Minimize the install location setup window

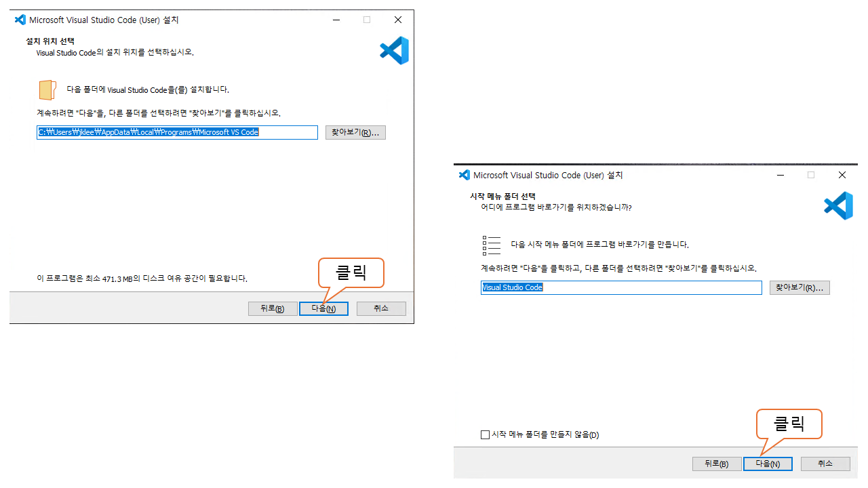pos(336,20)
